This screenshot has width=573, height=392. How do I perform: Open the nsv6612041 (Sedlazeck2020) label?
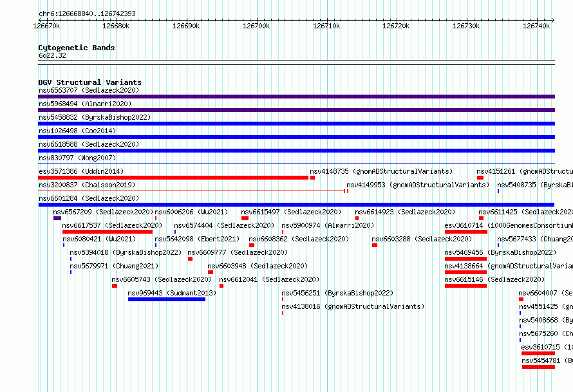pos(269,279)
